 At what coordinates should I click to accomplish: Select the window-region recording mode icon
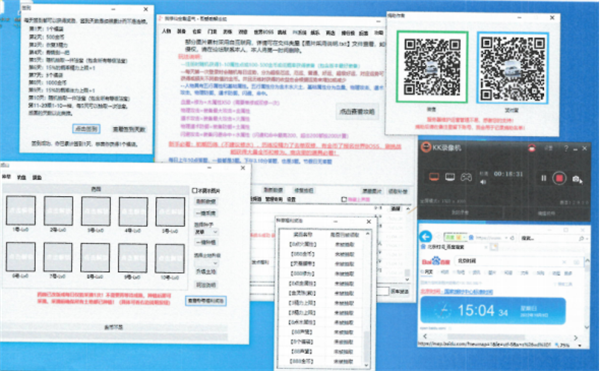coord(450,177)
